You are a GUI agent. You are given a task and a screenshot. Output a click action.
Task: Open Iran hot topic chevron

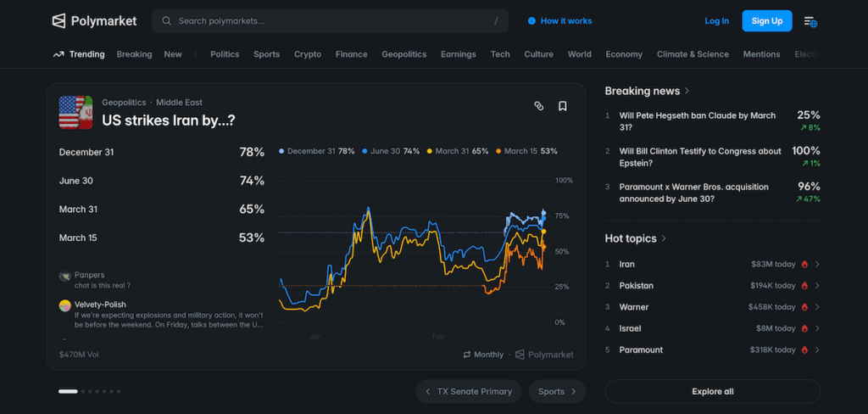tap(816, 264)
